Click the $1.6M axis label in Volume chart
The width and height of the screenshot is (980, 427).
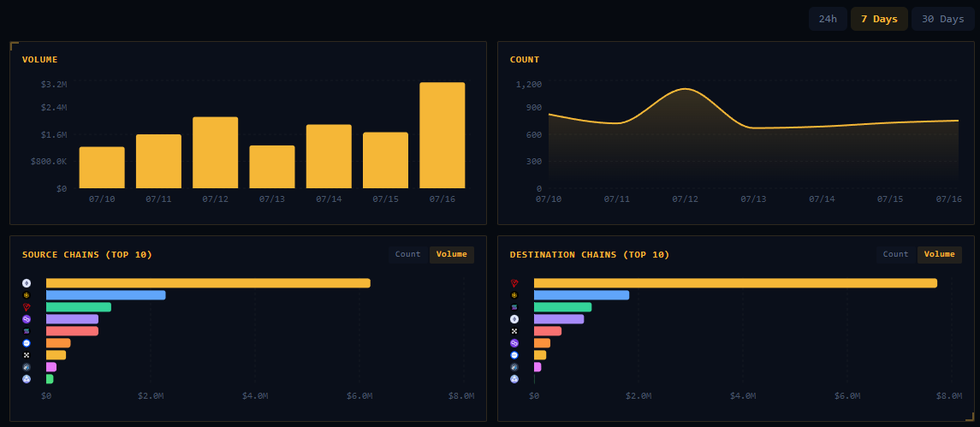pyautogui.click(x=54, y=134)
